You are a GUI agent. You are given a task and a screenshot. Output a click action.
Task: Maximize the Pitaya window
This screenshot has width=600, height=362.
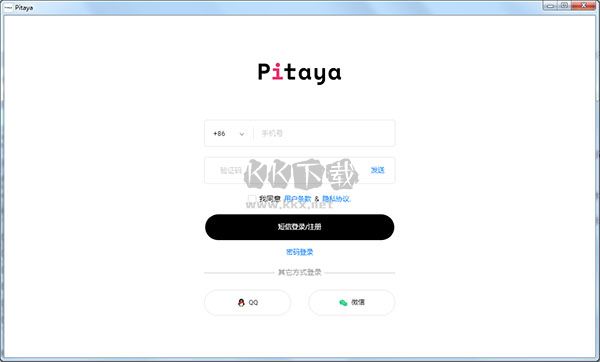564,5
